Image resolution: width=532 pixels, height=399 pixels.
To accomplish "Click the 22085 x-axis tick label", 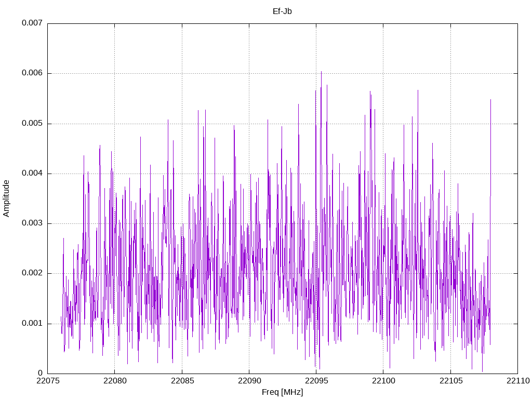I will [x=182, y=381].
